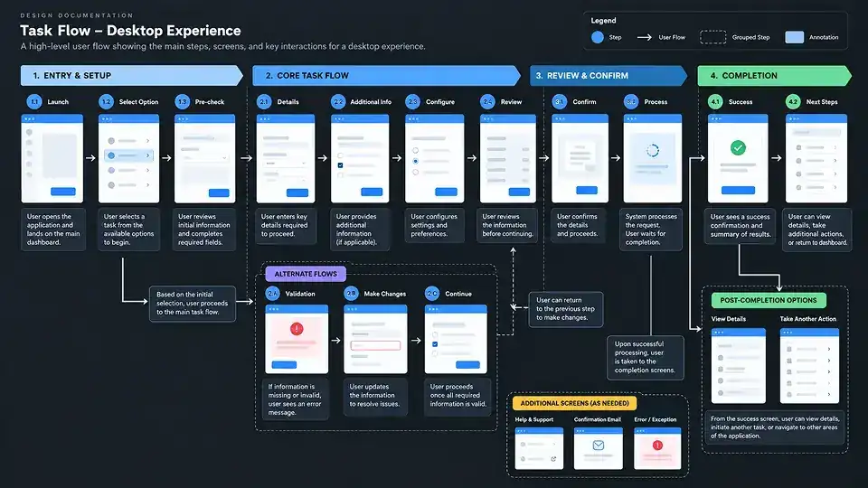Click the chevron on highlighted Select Option row
The width and height of the screenshot is (868, 488).
click(x=147, y=156)
